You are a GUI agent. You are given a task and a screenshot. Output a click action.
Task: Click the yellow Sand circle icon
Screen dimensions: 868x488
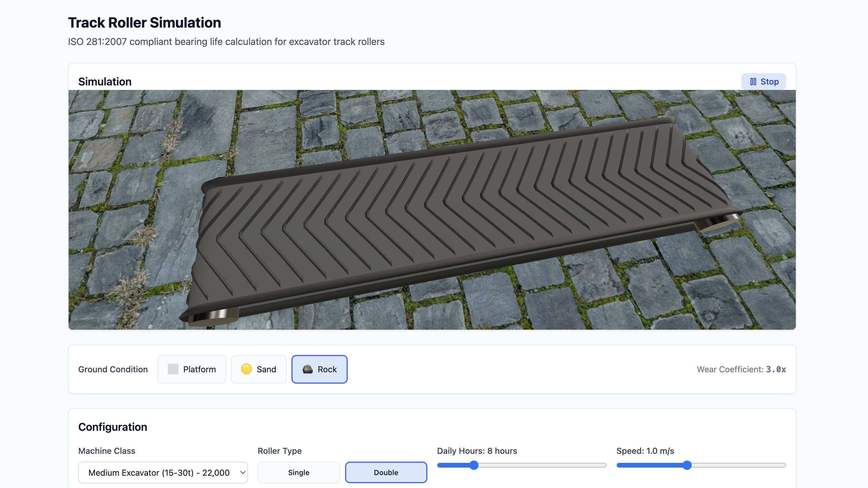tap(246, 369)
